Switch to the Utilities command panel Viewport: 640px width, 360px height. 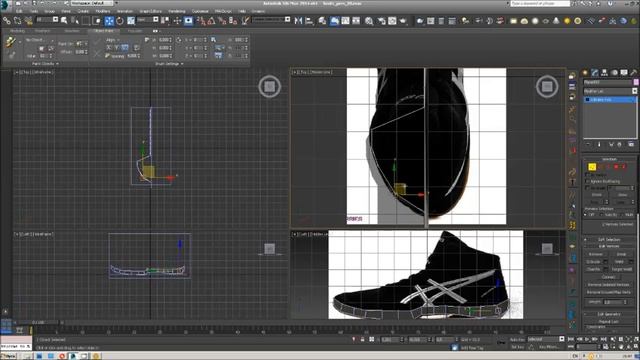pos(634,73)
